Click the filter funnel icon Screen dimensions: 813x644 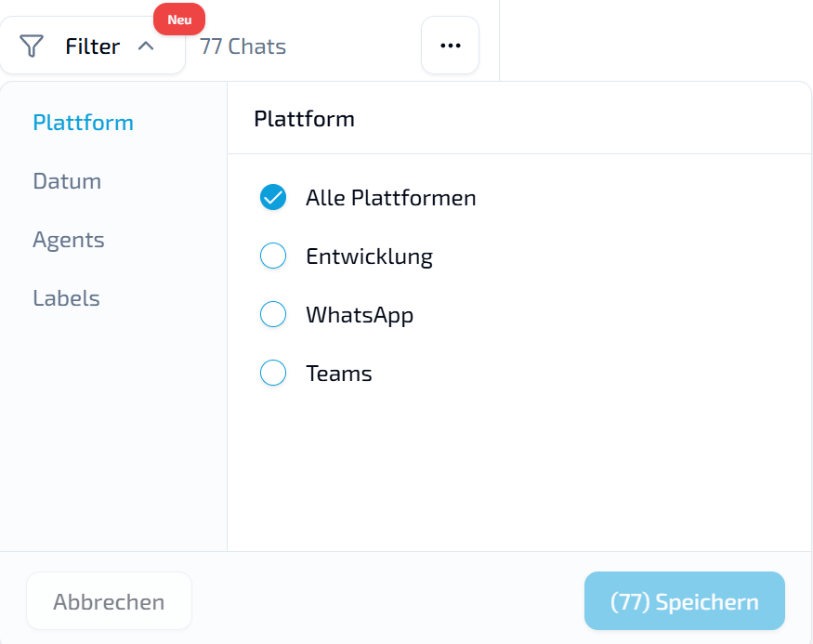(x=31, y=45)
